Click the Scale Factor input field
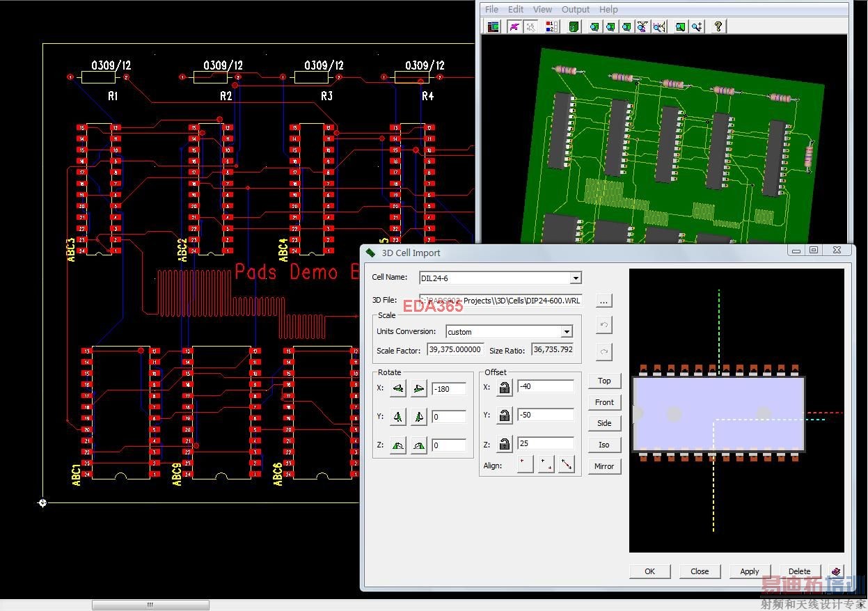Image resolution: width=868 pixels, height=611 pixels. pyautogui.click(x=455, y=349)
